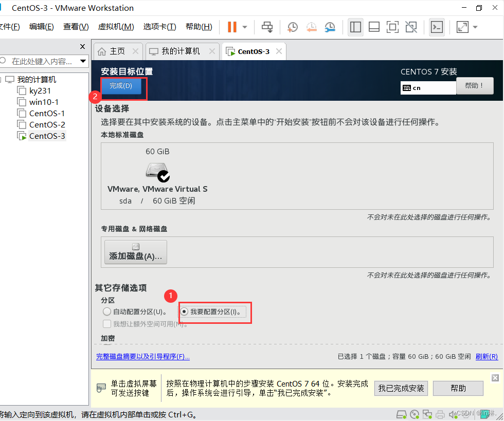Click the unity mode icon
The height and width of the screenshot is (421, 504).
(411, 27)
